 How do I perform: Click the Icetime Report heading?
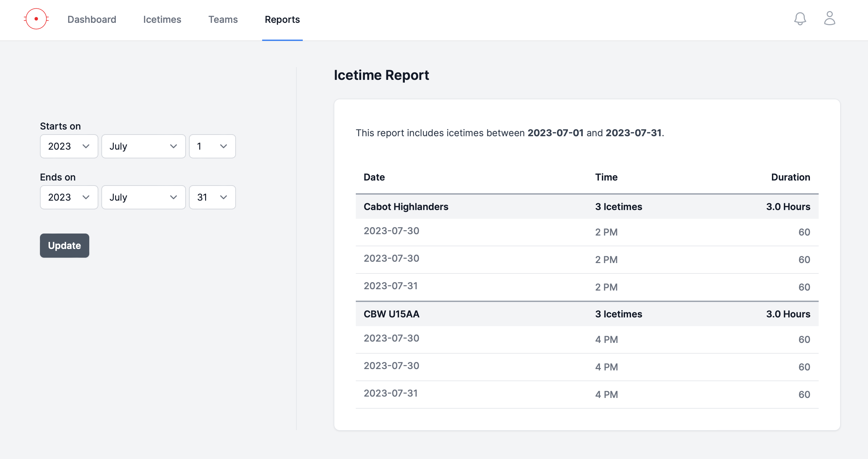(x=381, y=75)
